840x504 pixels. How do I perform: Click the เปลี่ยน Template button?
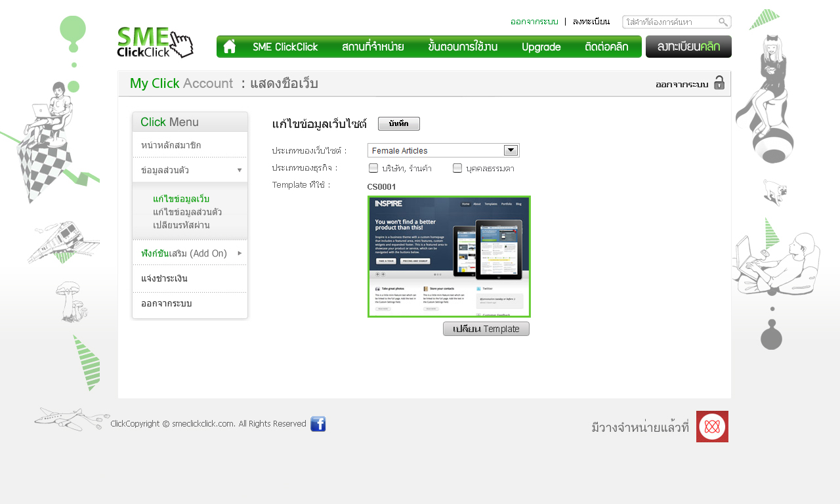tap(486, 329)
